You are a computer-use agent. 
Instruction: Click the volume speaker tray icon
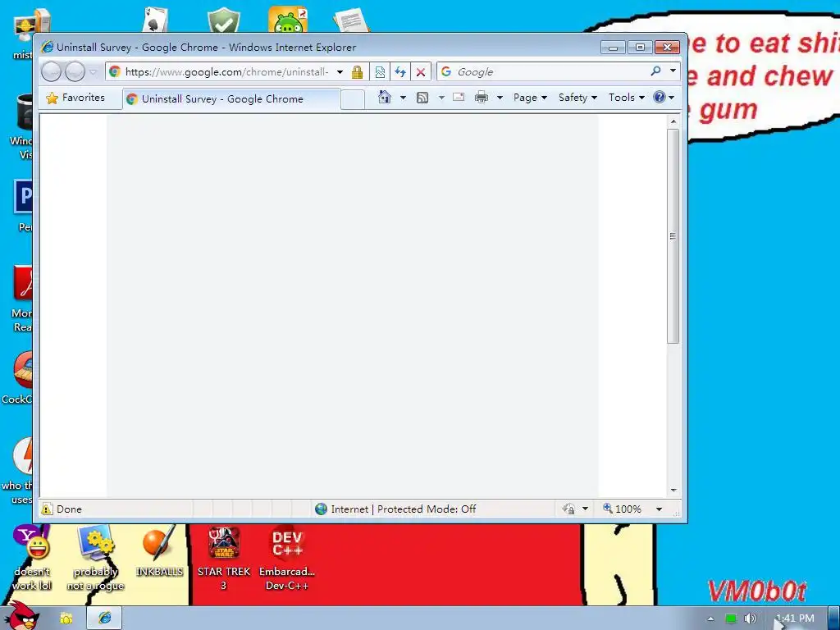point(750,619)
